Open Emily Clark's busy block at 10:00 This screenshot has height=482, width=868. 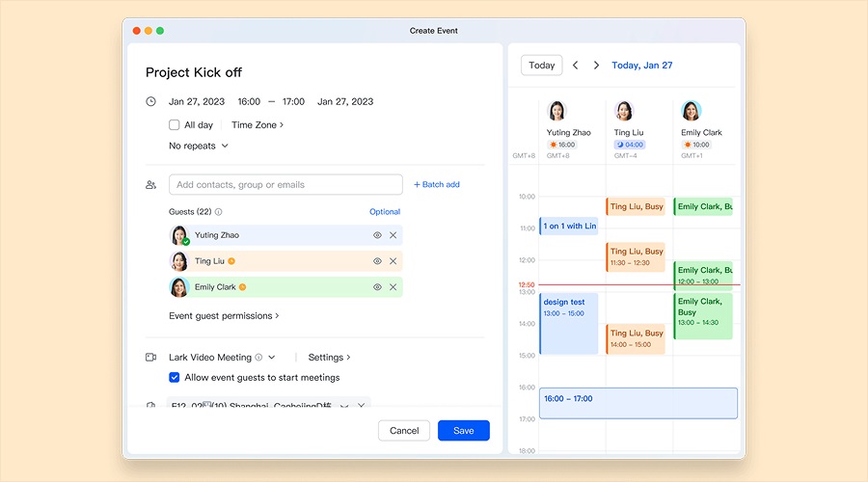703,206
